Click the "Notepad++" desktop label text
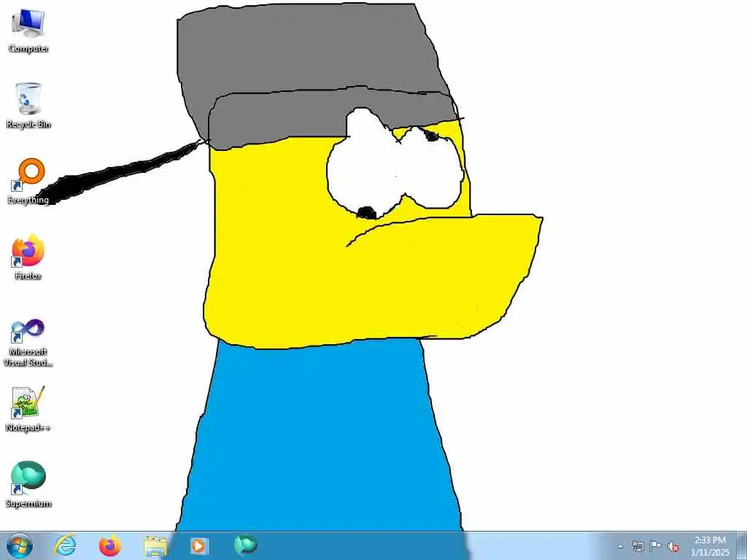747x560 pixels. click(28, 427)
